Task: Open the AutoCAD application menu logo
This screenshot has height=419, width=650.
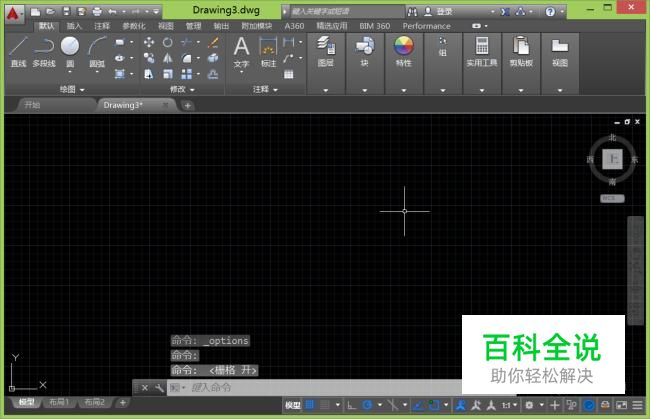Action: 14,14
